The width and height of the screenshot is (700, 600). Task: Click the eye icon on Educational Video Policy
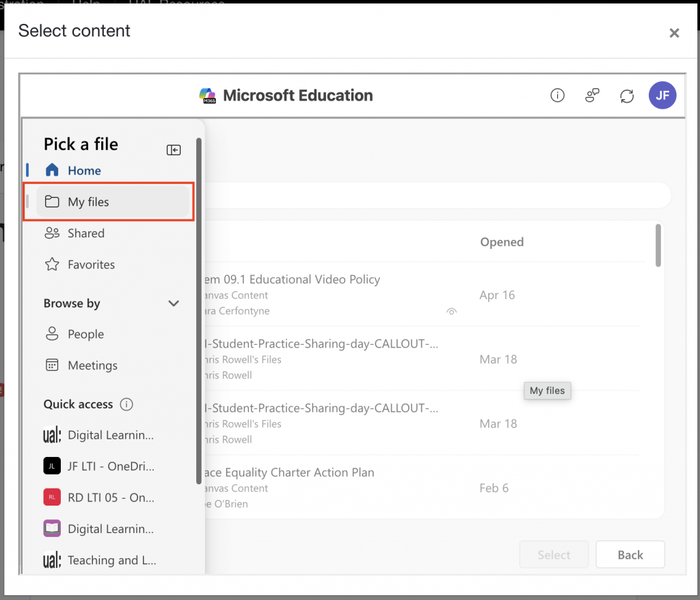tap(451, 311)
